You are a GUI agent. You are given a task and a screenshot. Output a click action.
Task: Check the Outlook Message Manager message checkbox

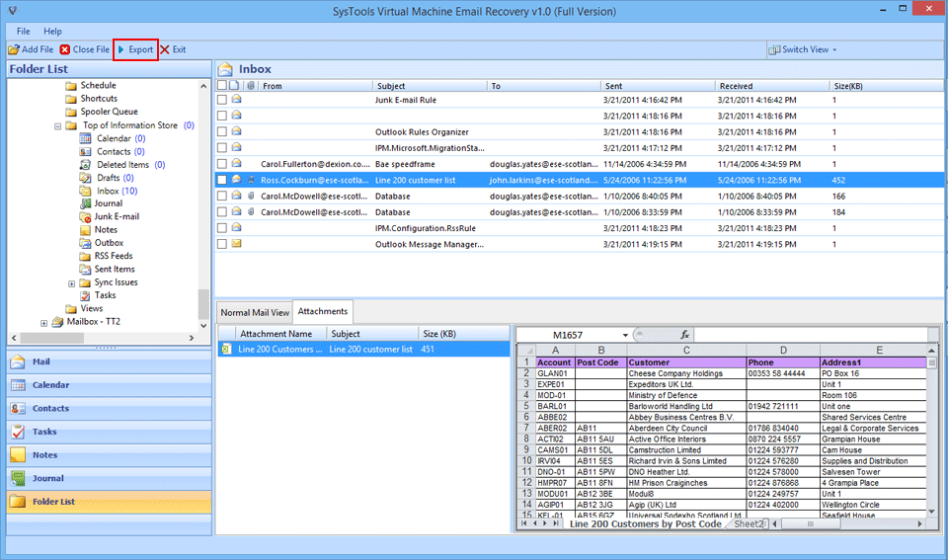pyautogui.click(x=222, y=244)
